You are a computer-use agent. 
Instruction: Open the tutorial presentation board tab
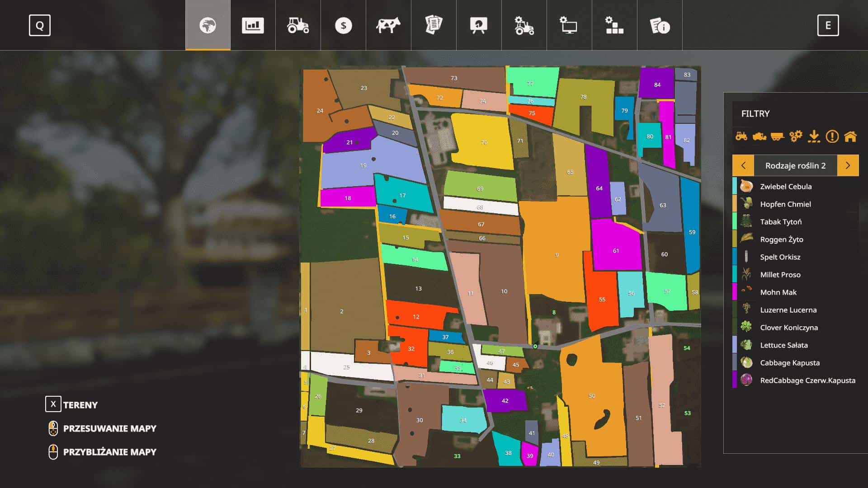point(479,25)
